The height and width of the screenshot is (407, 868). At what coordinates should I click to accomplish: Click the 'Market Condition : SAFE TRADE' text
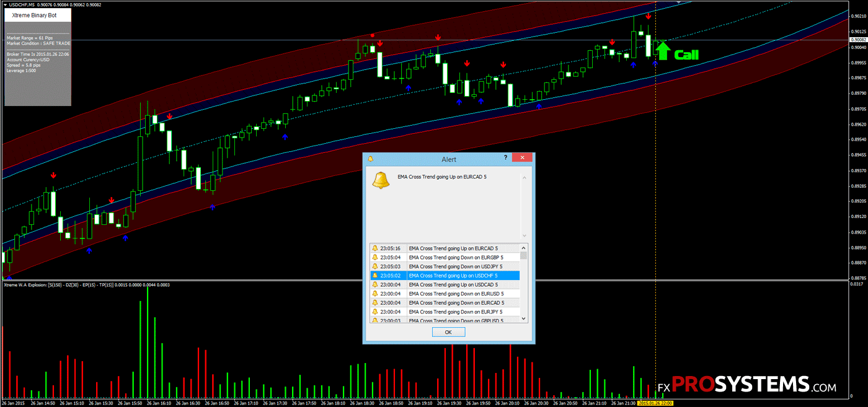tap(38, 43)
